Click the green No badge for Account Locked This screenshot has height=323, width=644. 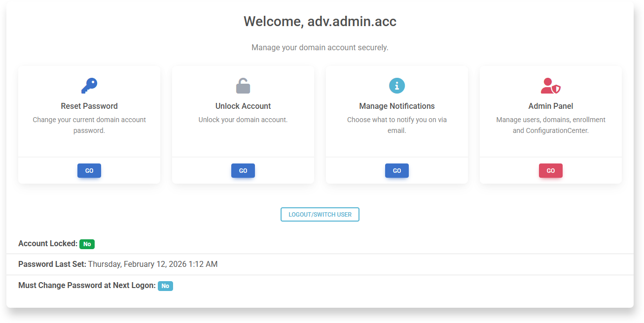[x=87, y=244]
